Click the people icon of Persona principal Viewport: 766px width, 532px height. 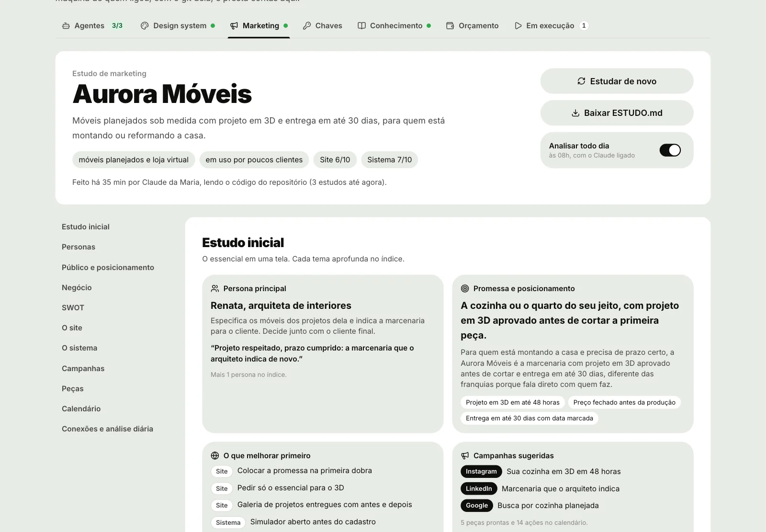pos(215,288)
